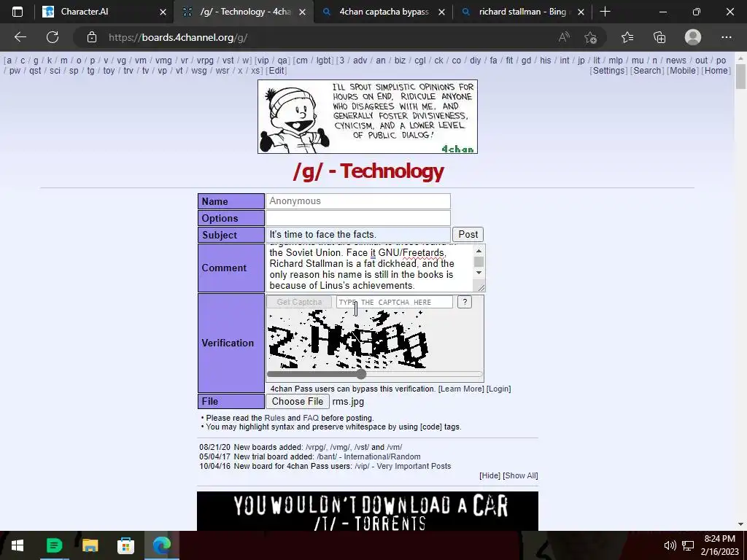Open volume control in system tray
Screen dimensions: 747x560
pyautogui.click(x=670, y=545)
